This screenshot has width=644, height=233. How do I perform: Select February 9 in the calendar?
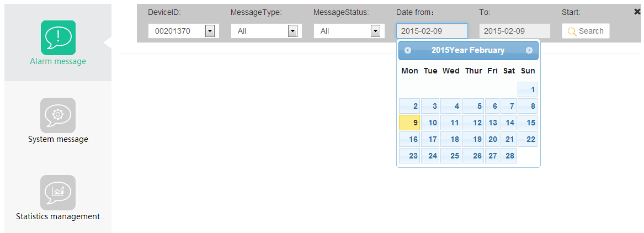[409, 123]
